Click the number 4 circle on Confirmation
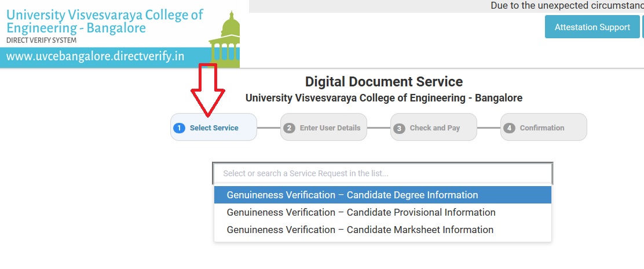Image resolution: width=644 pixels, height=269 pixels. point(509,128)
